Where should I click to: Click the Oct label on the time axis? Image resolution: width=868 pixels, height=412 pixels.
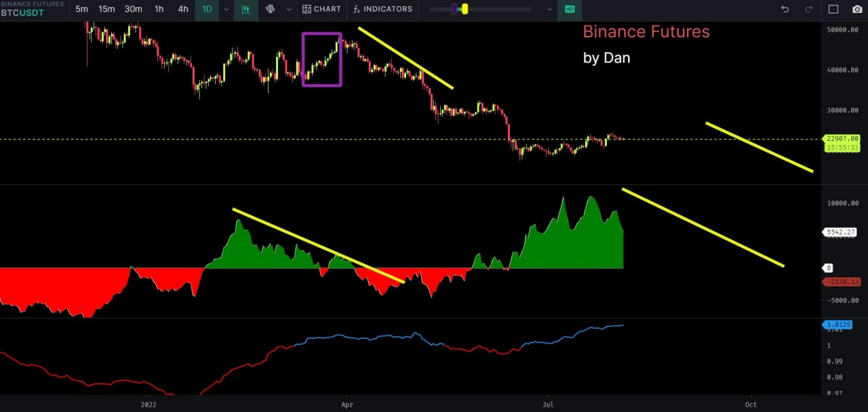point(751,405)
